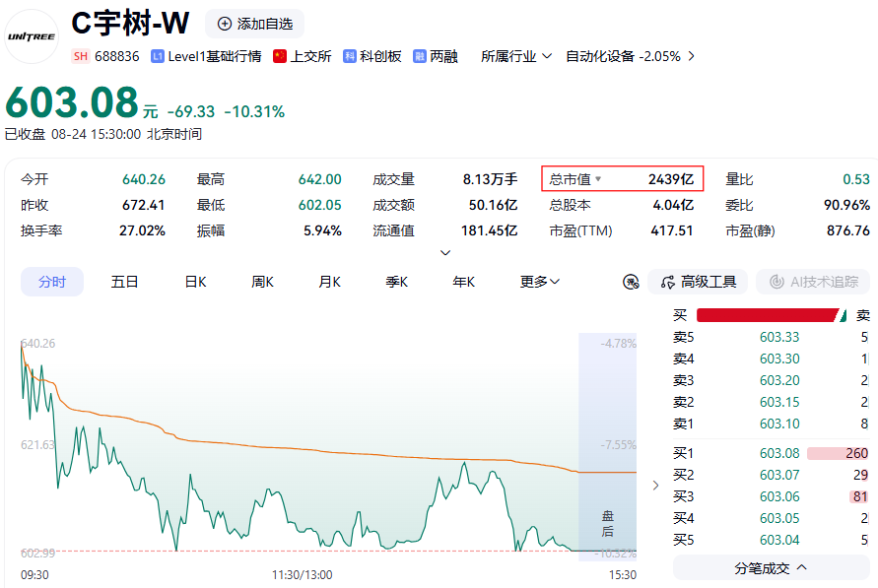Click the 委比 value 90.96%
The width and height of the screenshot is (878, 588).
tap(846, 205)
